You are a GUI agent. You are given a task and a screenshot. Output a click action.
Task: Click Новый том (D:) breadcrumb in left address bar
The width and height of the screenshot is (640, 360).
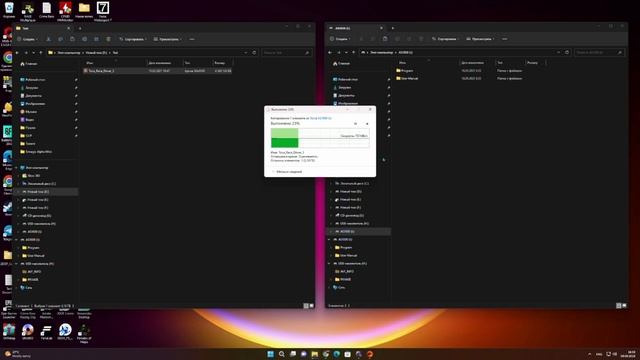pos(96,53)
